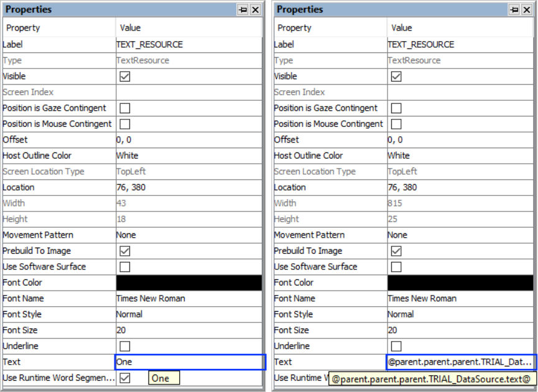Image resolution: width=538 pixels, height=392 pixels.
Task: Check Use Software Surface in right panel
Action: (396, 267)
